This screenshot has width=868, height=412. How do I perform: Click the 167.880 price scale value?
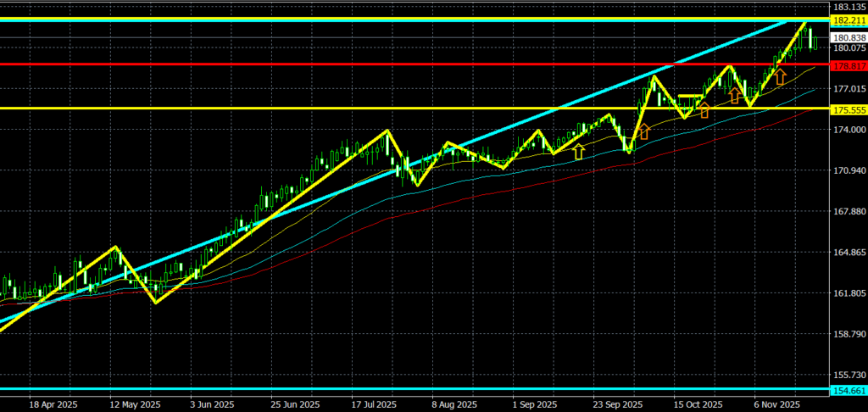(x=849, y=212)
